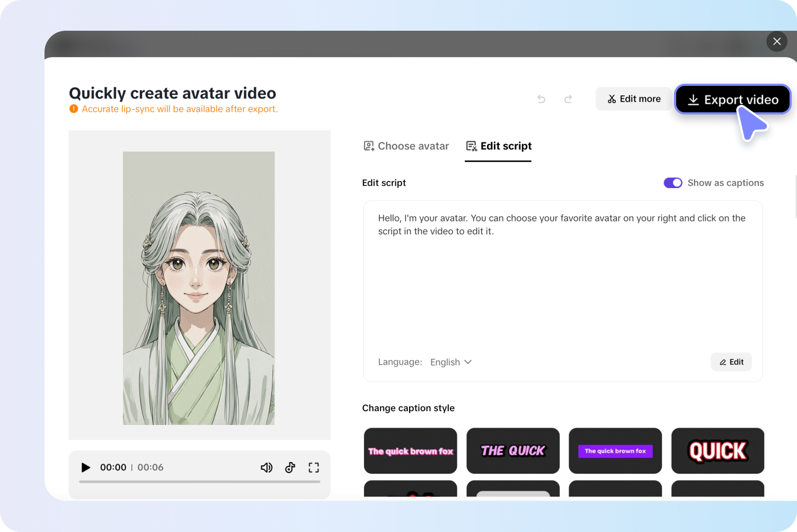Viewport: 797px width, 532px height.
Task: Click the download icon inside Export video
Action: click(x=693, y=99)
